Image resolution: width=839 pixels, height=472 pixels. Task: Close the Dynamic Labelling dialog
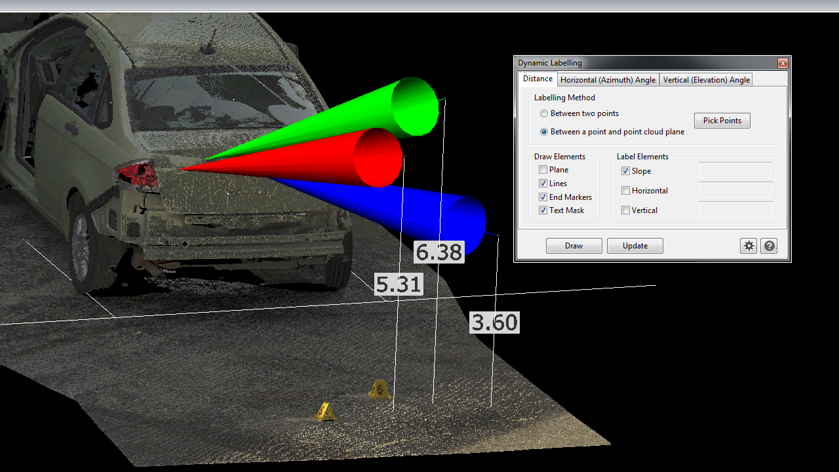click(x=782, y=63)
